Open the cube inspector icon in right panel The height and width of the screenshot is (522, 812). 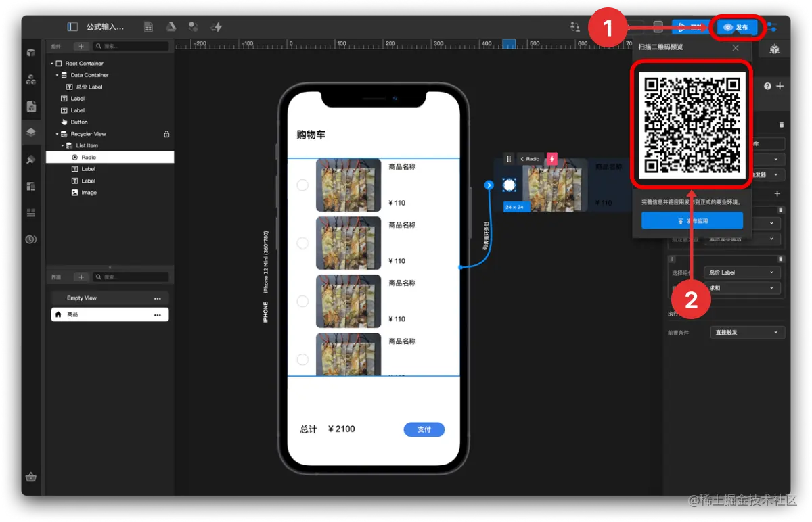[775, 50]
